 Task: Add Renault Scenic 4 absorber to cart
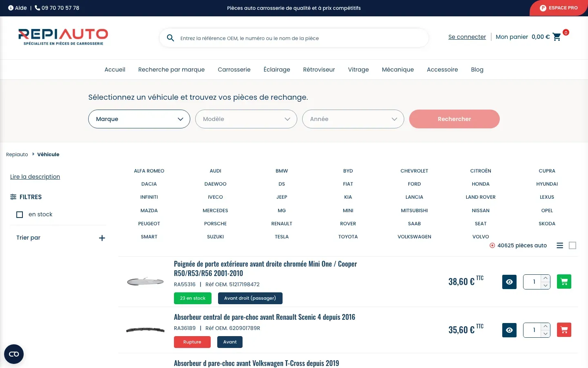click(564, 330)
